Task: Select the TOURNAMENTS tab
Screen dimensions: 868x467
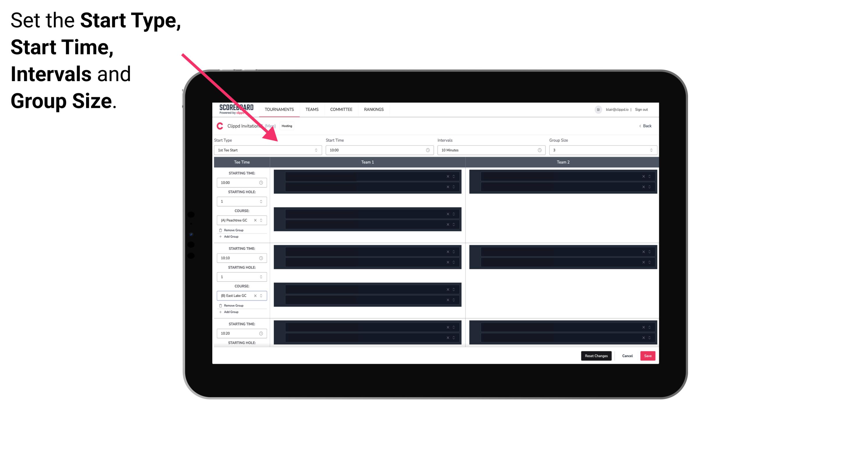Action: (279, 109)
